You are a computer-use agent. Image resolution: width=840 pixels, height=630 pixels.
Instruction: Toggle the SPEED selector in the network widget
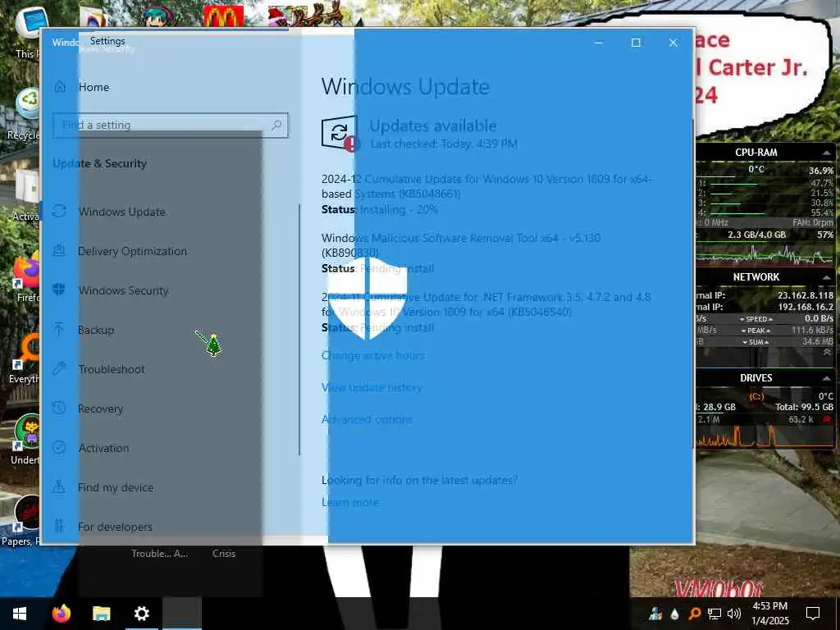click(x=756, y=319)
